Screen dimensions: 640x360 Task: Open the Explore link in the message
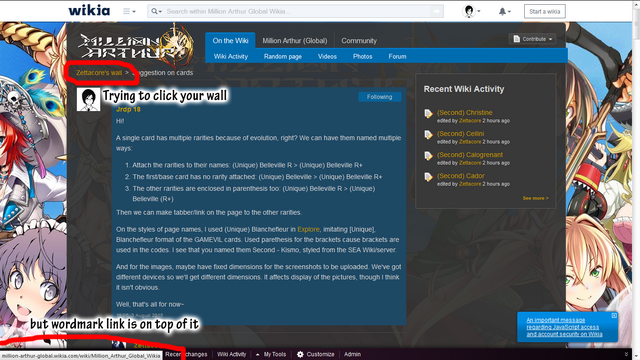click(x=308, y=229)
